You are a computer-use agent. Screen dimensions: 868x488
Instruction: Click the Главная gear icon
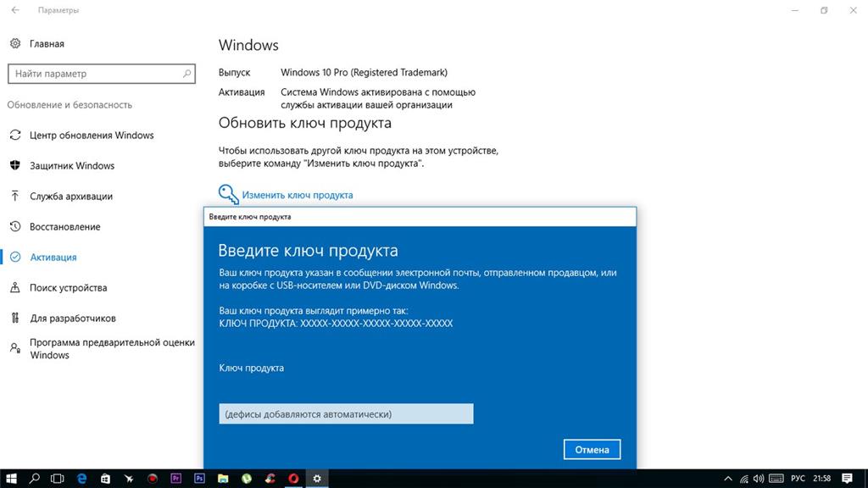(x=15, y=43)
